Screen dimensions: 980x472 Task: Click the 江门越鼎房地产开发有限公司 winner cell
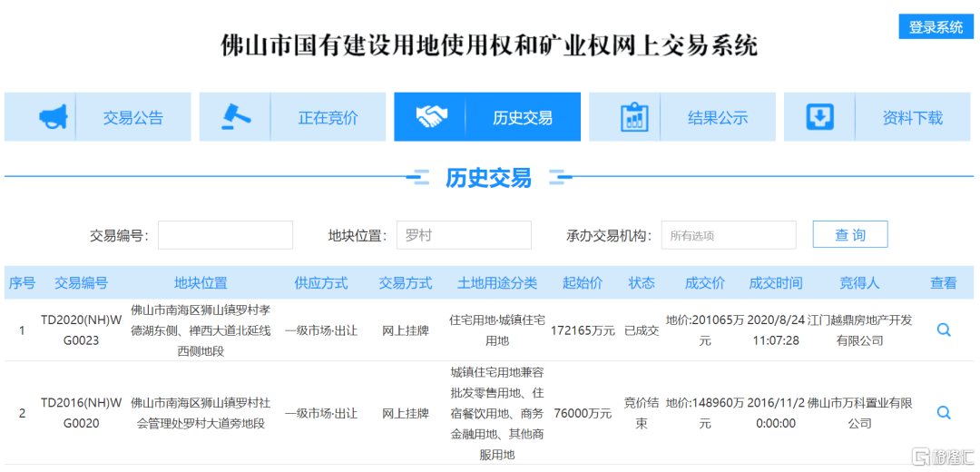(858, 330)
